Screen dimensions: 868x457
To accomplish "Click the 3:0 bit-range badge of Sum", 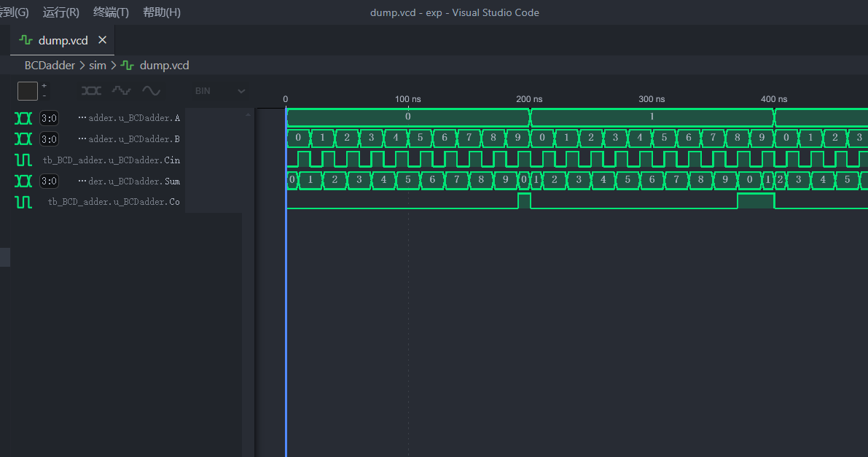I will (x=49, y=181).
